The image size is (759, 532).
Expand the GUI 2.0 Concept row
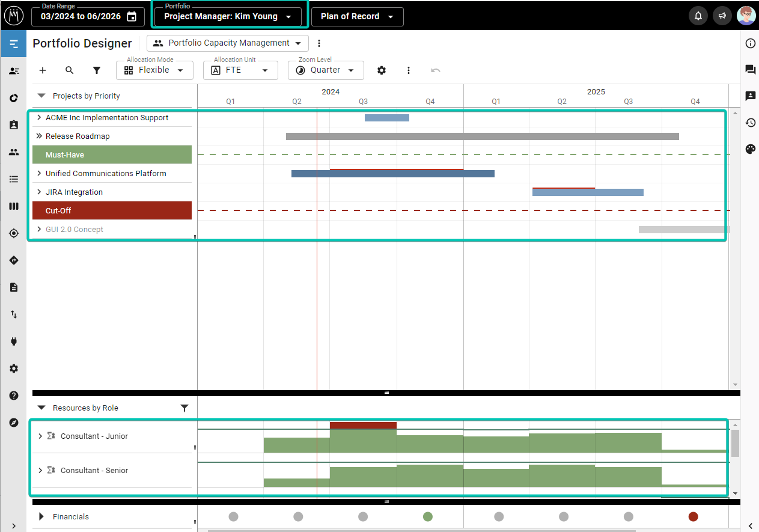pos(39,230)
